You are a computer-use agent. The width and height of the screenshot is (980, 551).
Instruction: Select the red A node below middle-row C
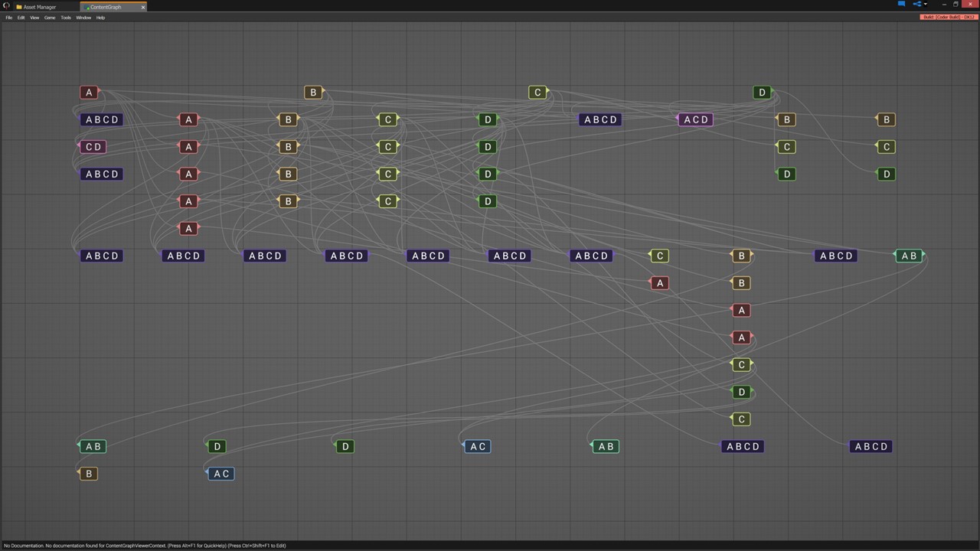[660, 283]
